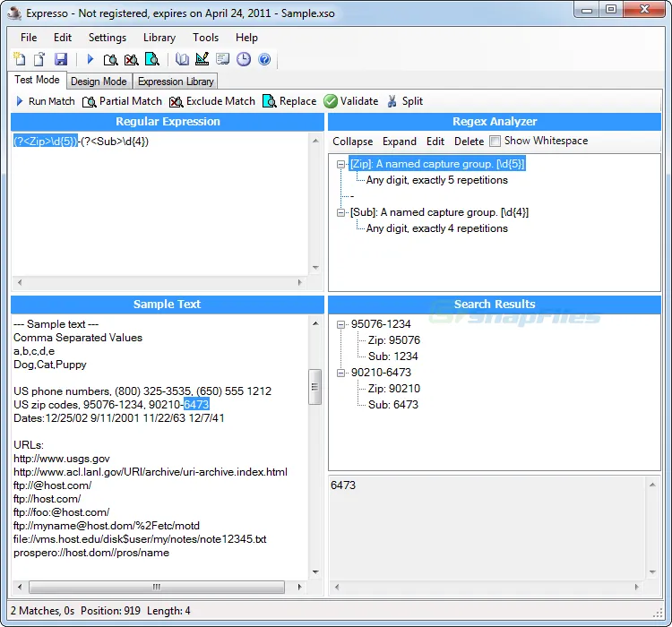672x627 pixels.
Task: Click Edit in the Regex Analyzer toolbar
Action: tap(435, 142)
